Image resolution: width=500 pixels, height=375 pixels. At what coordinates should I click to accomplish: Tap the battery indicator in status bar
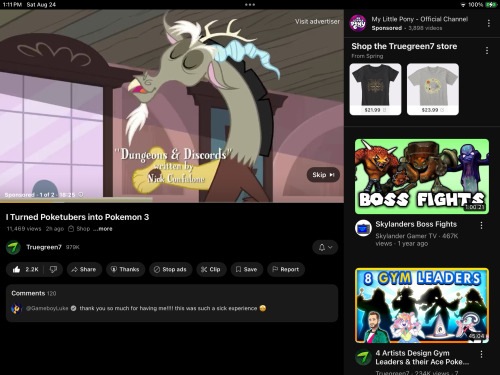[491, 5]
